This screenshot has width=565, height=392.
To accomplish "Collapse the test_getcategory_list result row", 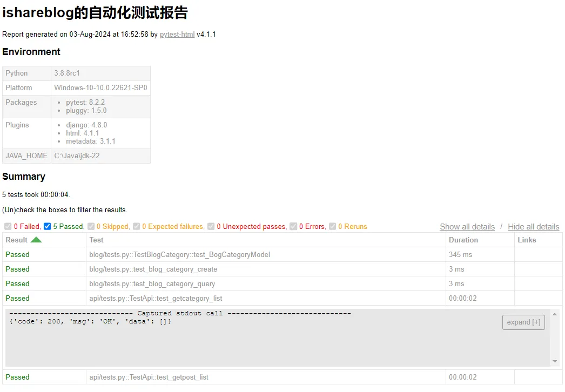I will pos(156,298).
